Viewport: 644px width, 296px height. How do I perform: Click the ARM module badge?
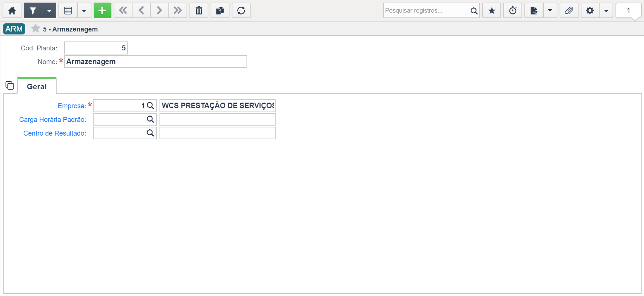click(x=14, y=29)
